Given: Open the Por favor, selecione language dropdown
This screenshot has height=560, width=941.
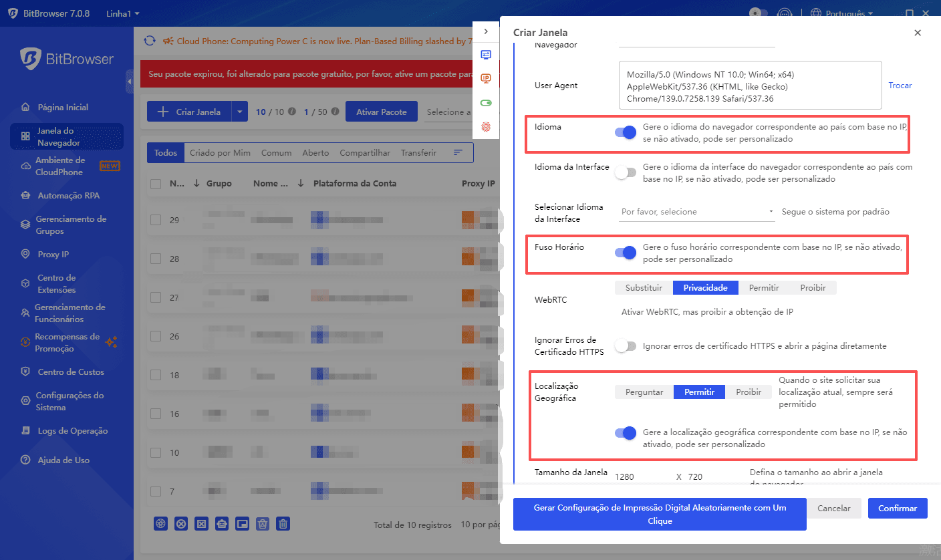Looking at the screenshot, I should click(696, 211).
